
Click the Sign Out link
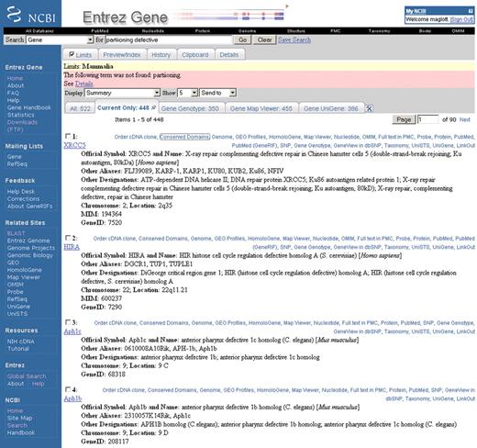[461, 19]
